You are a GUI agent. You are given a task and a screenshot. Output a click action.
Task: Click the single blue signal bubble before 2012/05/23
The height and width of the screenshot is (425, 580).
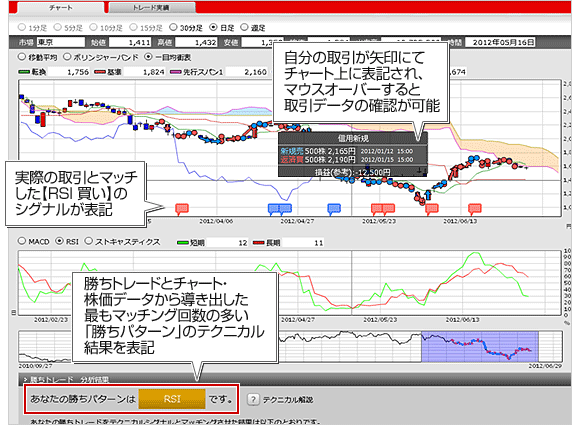(x=334, y=209)
